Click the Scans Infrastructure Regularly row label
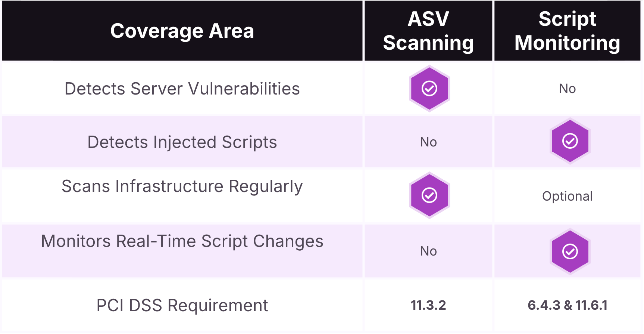 (x=182, y=186)
